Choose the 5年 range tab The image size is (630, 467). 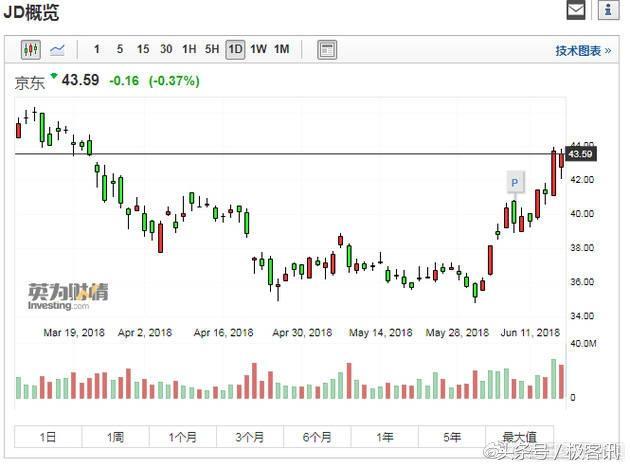pos(452,436)
